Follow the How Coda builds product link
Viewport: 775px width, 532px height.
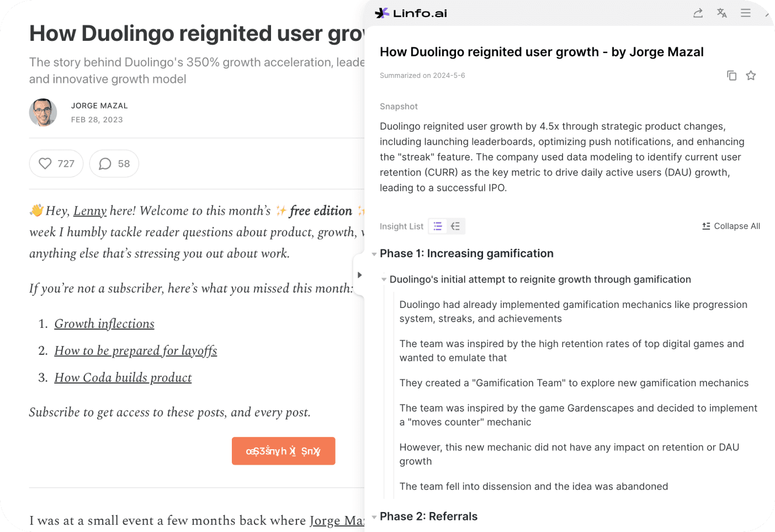click(123, 378)
